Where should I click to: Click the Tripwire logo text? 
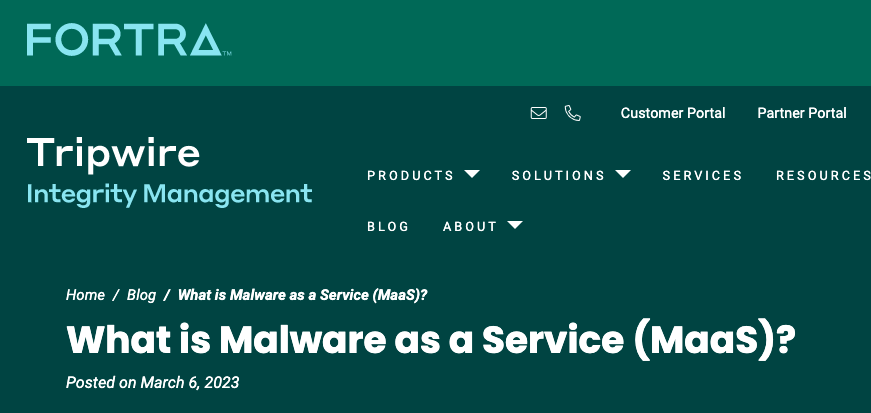(x=113, y=153)
